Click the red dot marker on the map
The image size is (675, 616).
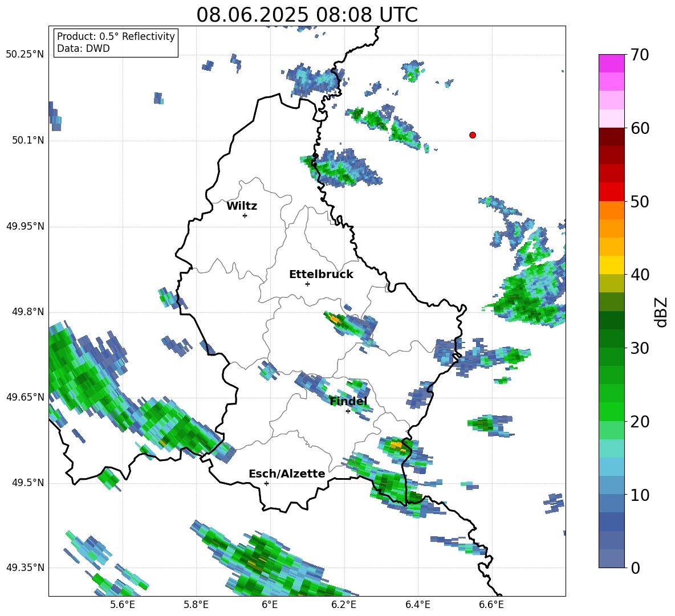pos(473,135)
